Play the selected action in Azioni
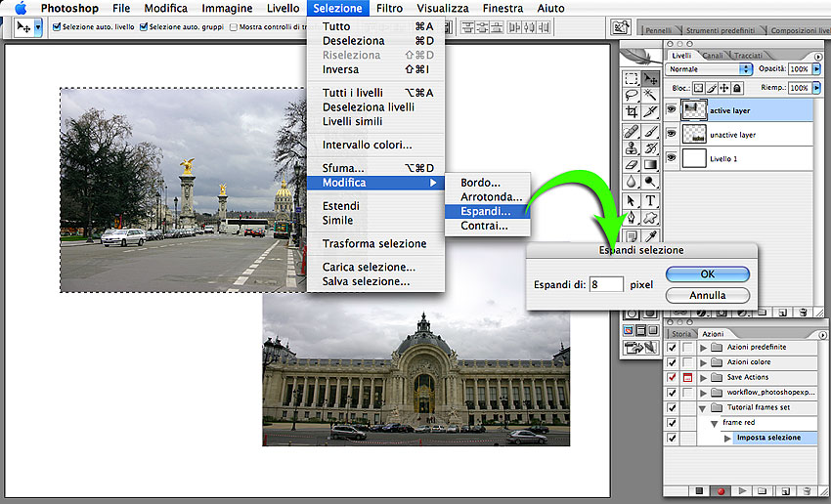This screenshot has width=831, height=504. (x=742, y=490)
